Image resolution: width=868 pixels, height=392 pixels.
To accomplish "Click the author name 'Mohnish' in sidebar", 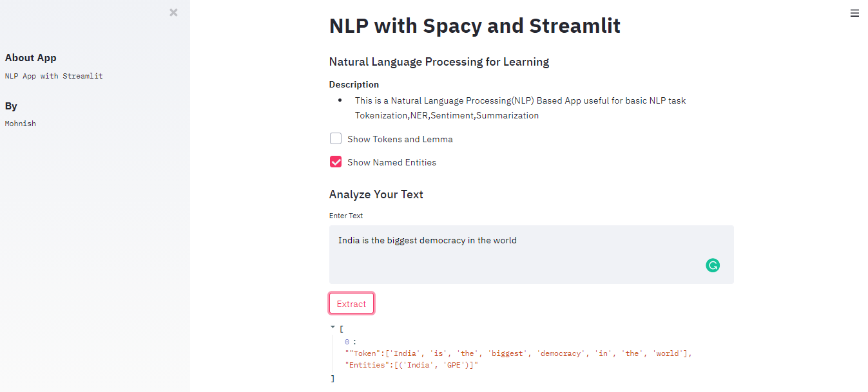I will pyautogui.click(x=20, y=123).
